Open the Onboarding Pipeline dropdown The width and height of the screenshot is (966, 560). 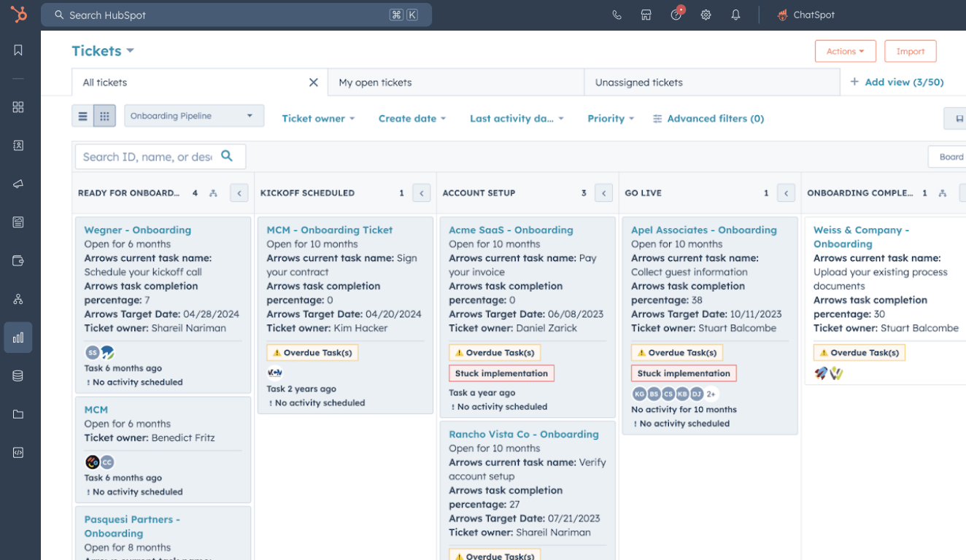tap(193, 116)
